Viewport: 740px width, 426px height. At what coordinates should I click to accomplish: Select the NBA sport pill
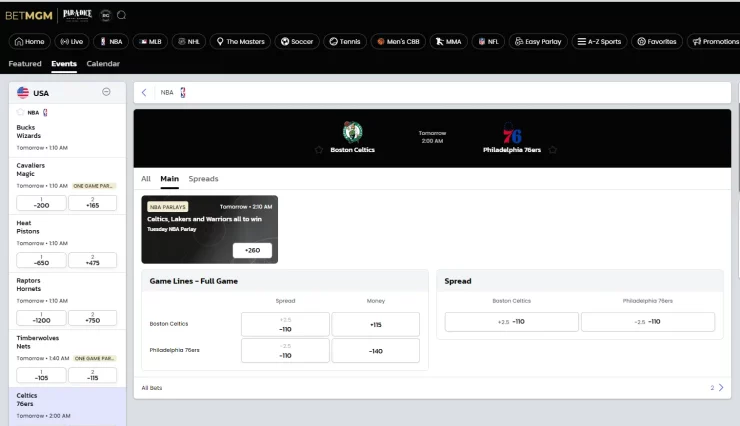tap(111, 42)
